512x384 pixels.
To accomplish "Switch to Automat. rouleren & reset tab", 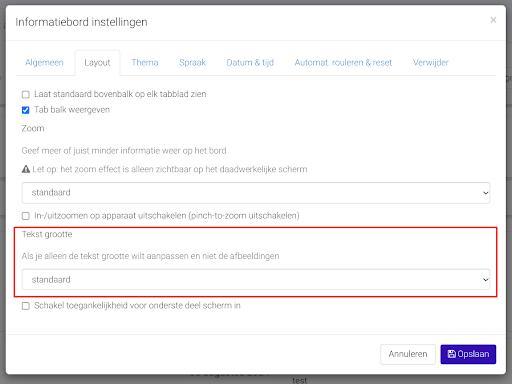I will 343,63.
